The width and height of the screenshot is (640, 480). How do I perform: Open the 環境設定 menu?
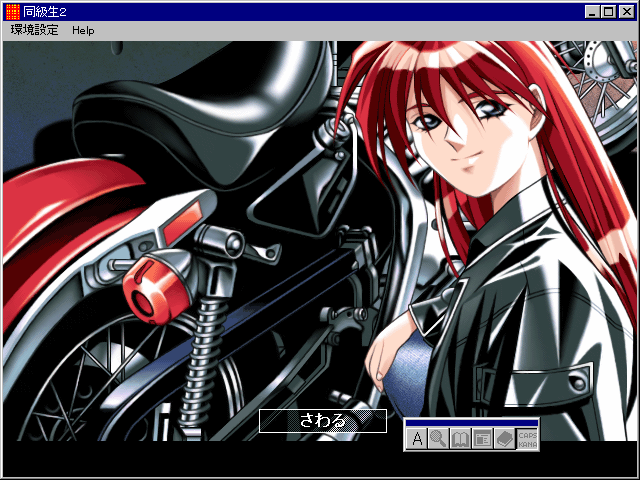pyautogui.click(x=35, y=30)
